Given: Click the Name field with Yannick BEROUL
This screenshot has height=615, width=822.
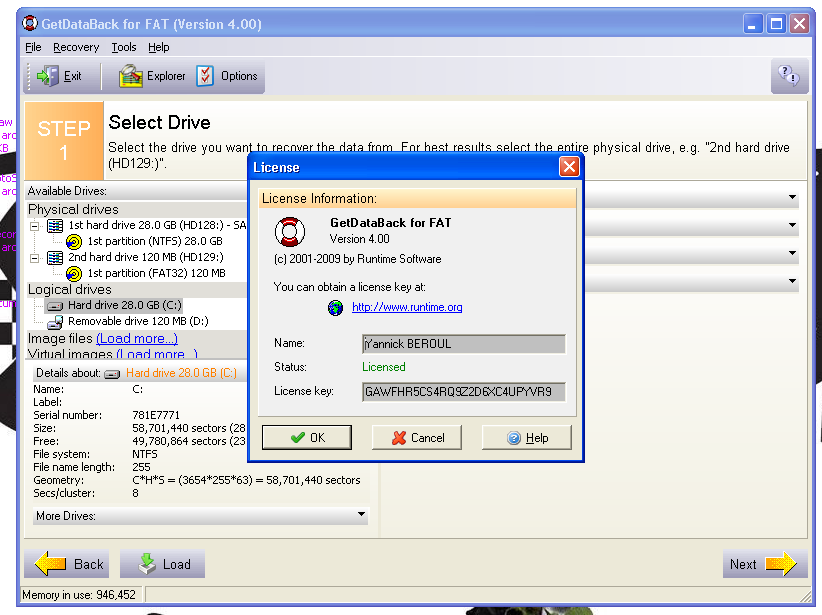Looking at the screenshot, I should 463,344.
